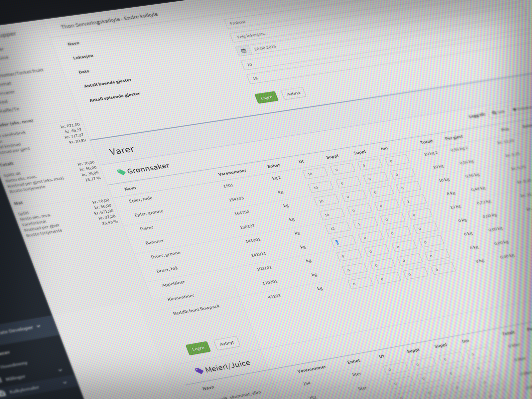Click the calendar icon beside the date
The width and height of the screenshot is (532, 399).
[x=244, y=51]
